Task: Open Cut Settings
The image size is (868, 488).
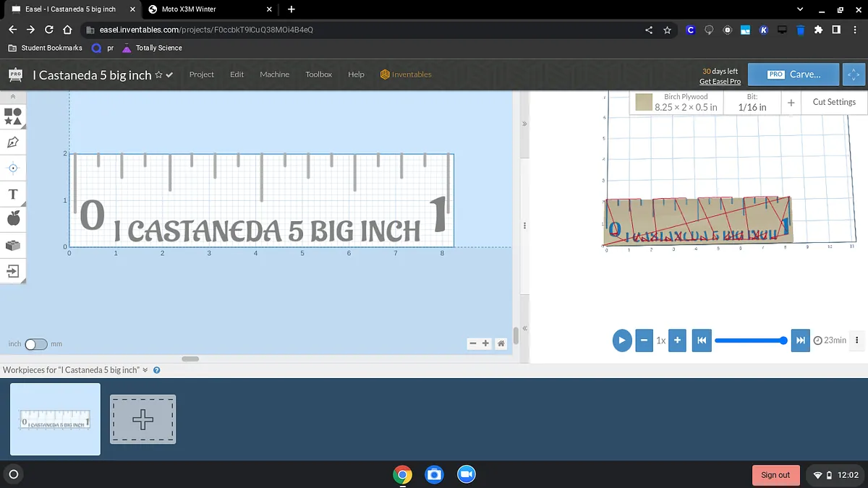Action: tap(834, 102)
